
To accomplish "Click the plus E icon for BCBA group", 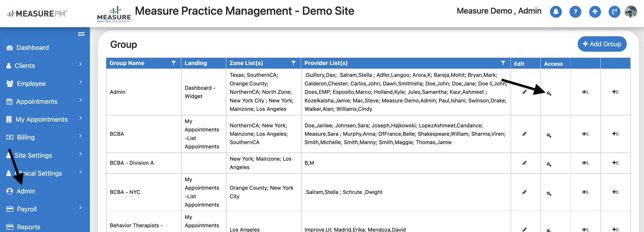I will pos(615,134).
